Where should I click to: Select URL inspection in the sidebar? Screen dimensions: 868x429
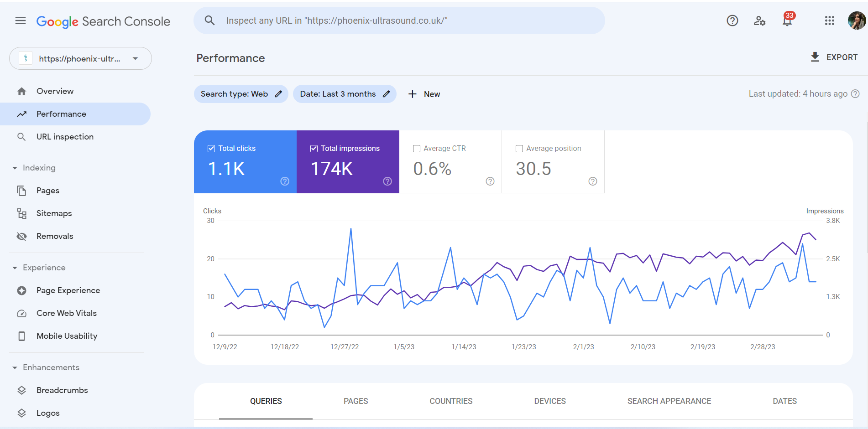point(65,136)
